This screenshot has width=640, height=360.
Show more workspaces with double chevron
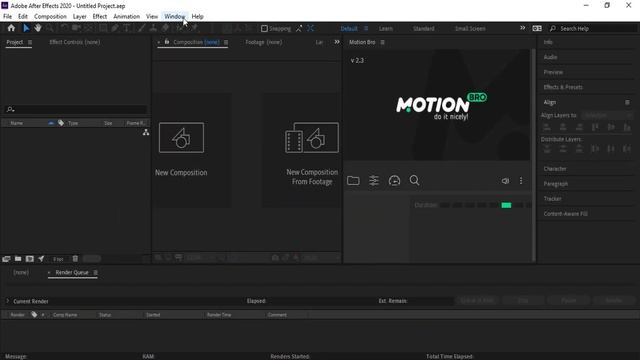[x=522, y=28]
